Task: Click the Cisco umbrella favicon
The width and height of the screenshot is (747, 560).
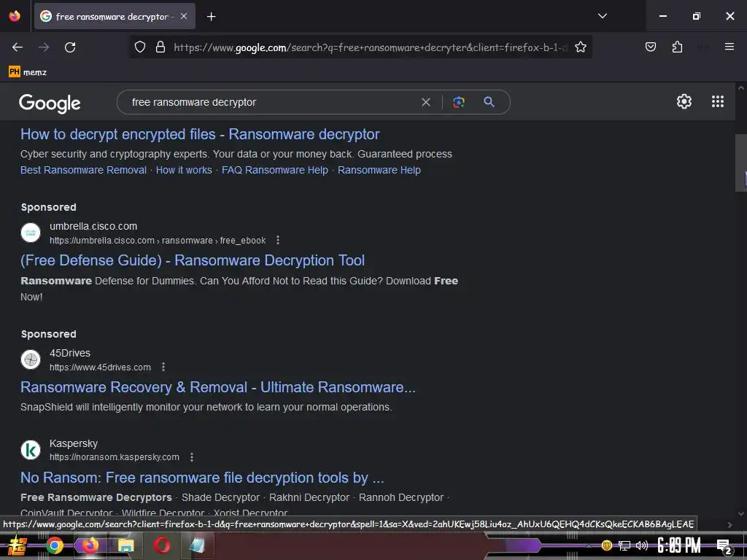Action: (31, 233)
